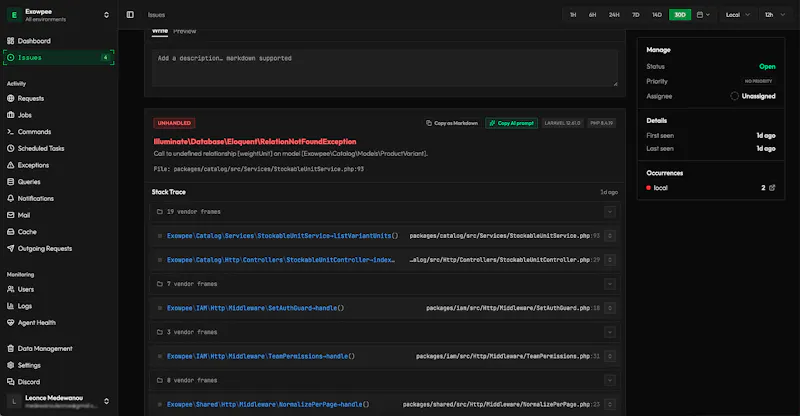Open local occurrences external link icon
Image resolution: width=800 pixels, height=416 pixels.
(772, 188)
